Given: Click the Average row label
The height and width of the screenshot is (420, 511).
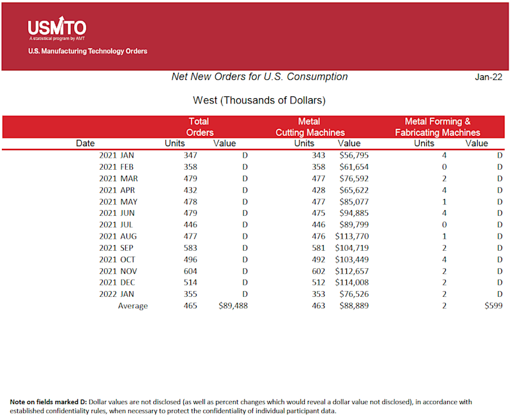Looking at the screenshot, I should (133, 306).
